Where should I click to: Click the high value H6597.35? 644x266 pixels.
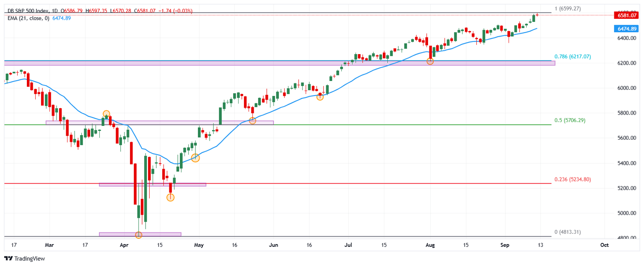(x=97, y=11)
